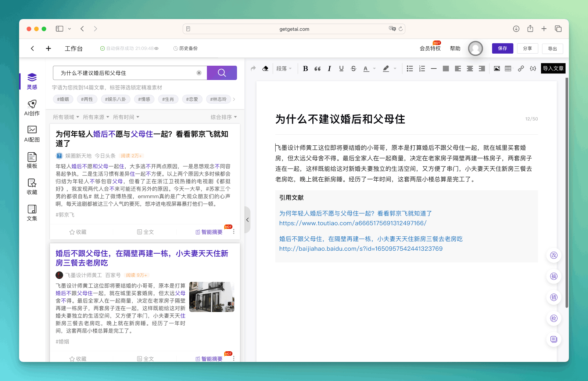This screenshot has height=381, width=588.
Task: Open the 综合排序 sorting dropdown
Action: pos(223,117)
